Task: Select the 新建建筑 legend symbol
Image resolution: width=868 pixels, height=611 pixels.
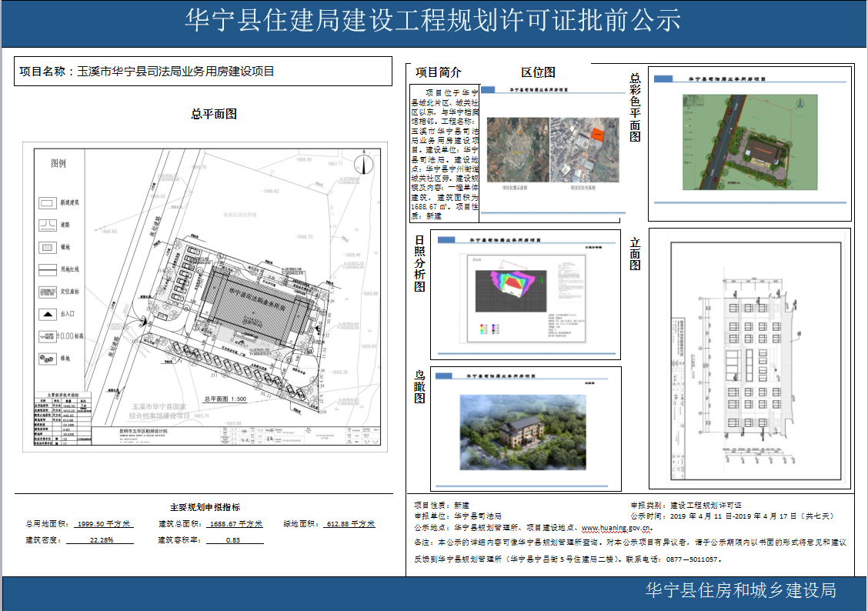Action: point(48,203)
